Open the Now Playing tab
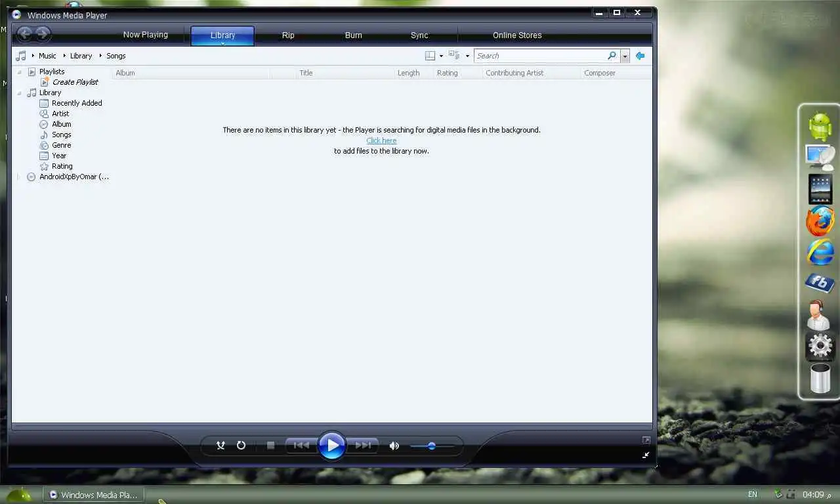 tap(146, 35)
